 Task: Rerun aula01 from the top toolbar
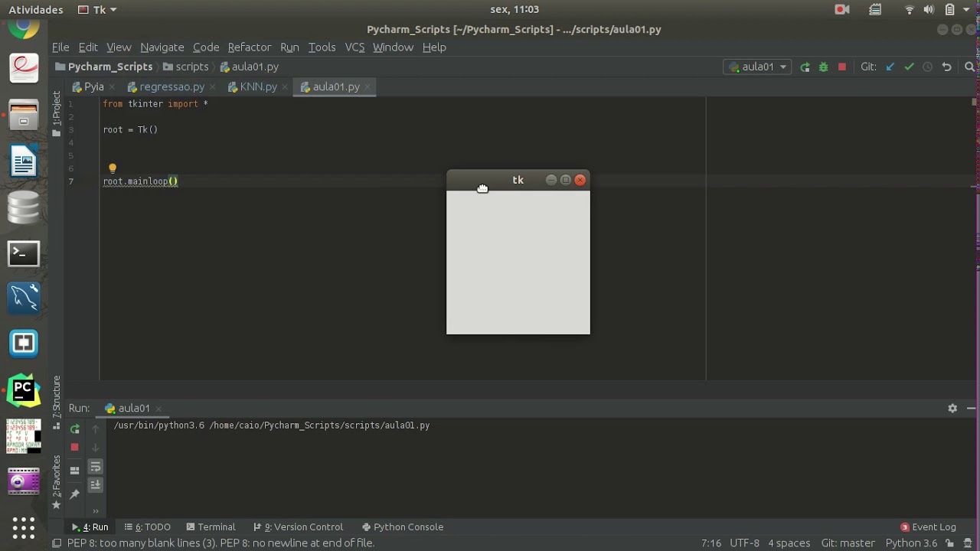[805, 67]
